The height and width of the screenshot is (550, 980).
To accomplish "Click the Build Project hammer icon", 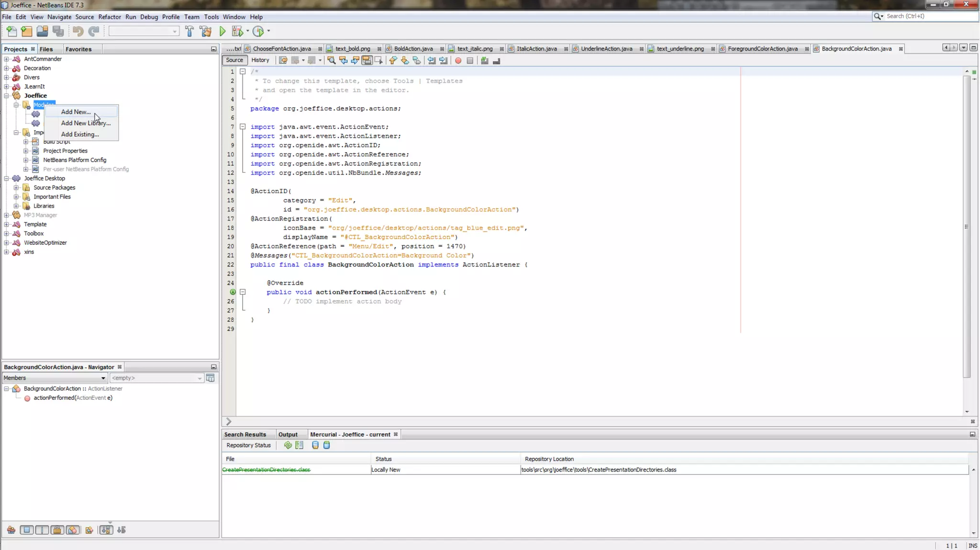I will (x=189, y=32).
